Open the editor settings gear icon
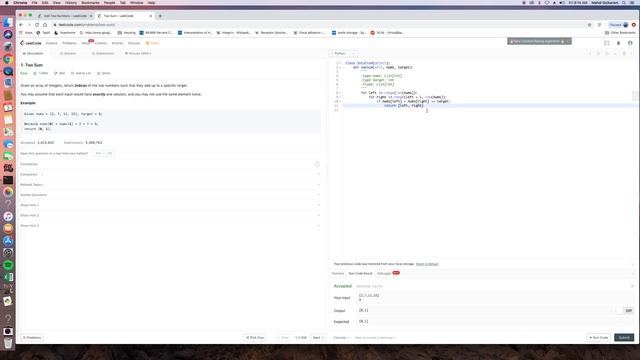The width and height of the screenshot is (640, 360). click(624, 53)
